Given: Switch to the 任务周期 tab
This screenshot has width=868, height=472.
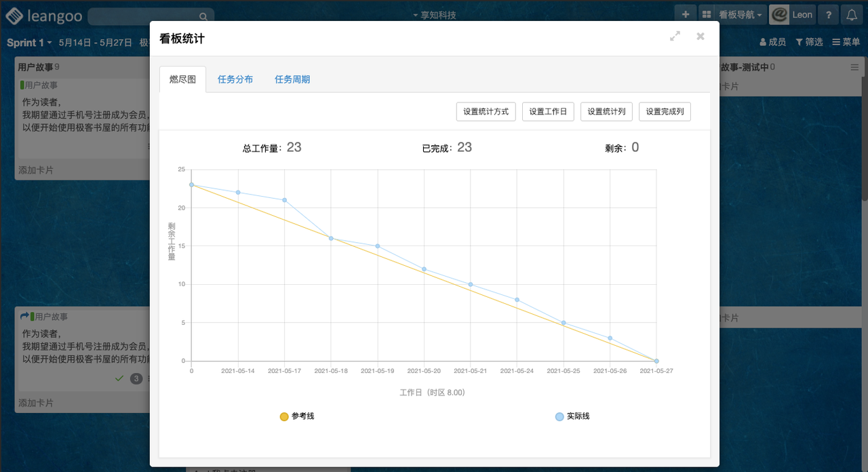Looking at the screenshot, I should (x=292, y=79).
